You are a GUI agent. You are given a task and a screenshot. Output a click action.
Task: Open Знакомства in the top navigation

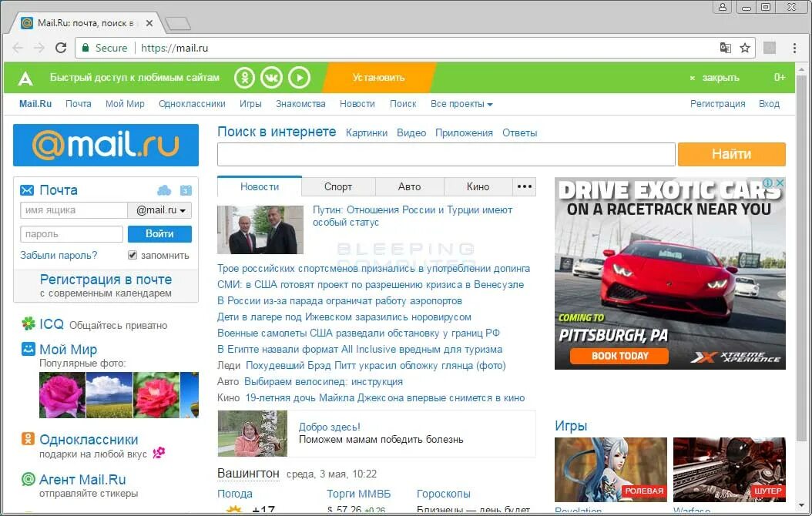point(300,103)
